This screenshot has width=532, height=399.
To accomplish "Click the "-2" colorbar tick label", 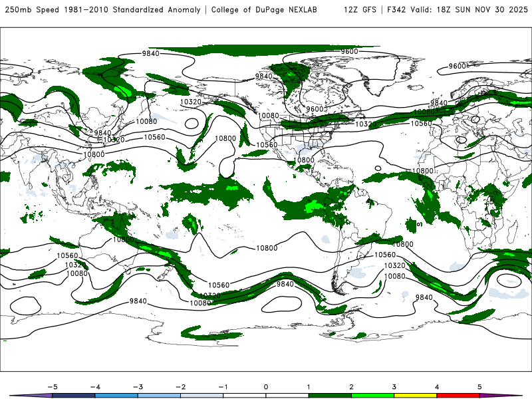I will [x=180, y=387].
